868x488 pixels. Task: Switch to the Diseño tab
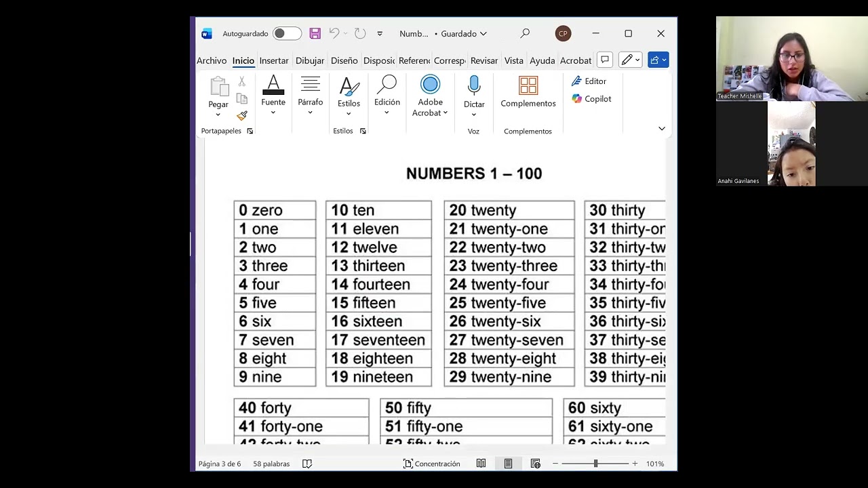tap(344, 60)
